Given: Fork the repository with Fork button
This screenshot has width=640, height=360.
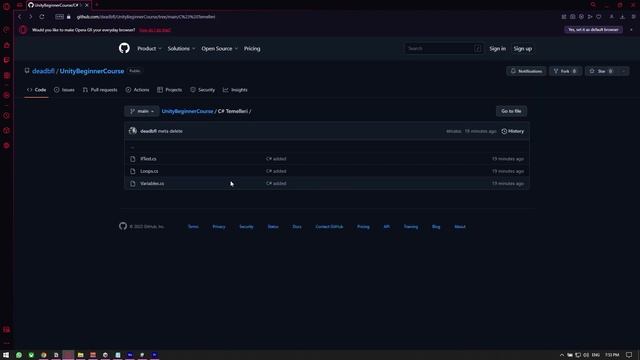Looking at the screenshot, I should (x=565, y=71).
